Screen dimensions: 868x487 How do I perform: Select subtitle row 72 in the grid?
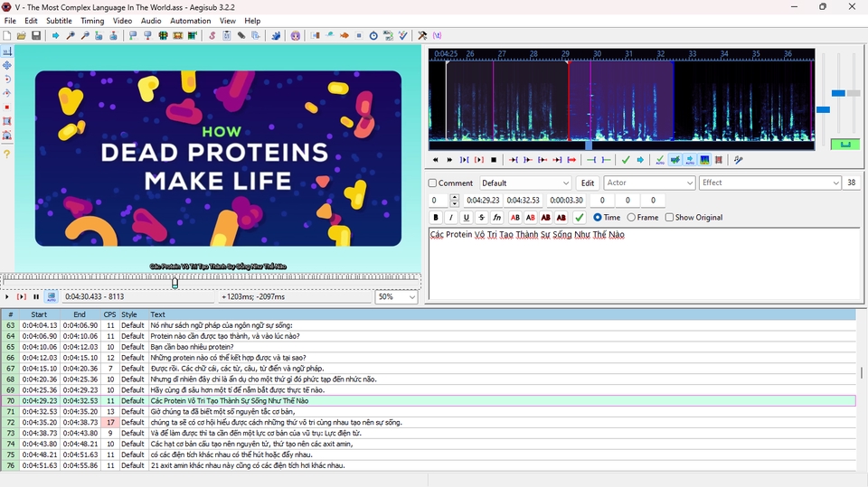click(x=429, y=422)
